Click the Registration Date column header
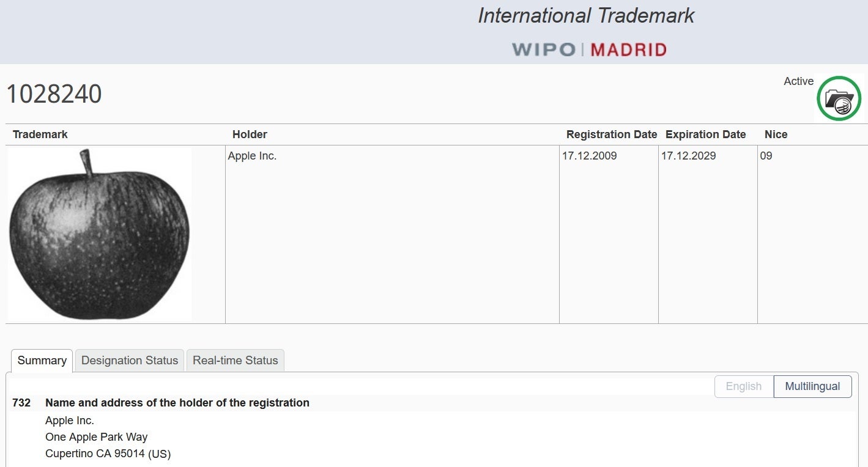This screenshot has height=467, width=868. (612, 134)
